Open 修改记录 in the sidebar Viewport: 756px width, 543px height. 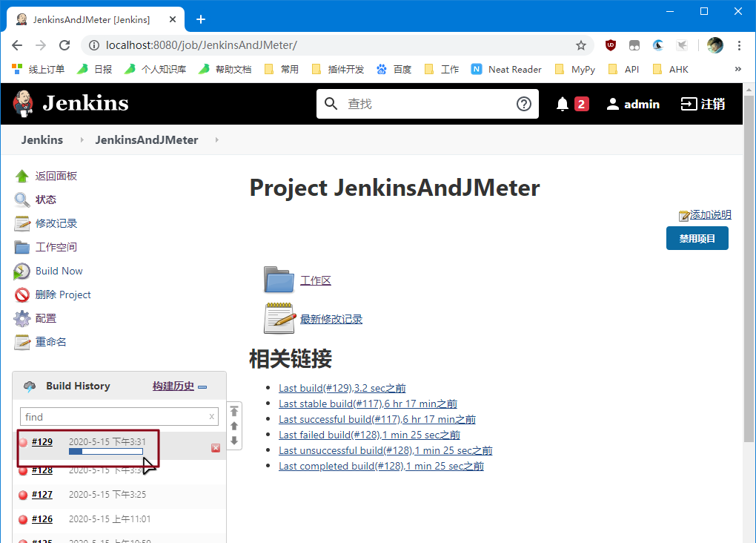click(56, 223)
